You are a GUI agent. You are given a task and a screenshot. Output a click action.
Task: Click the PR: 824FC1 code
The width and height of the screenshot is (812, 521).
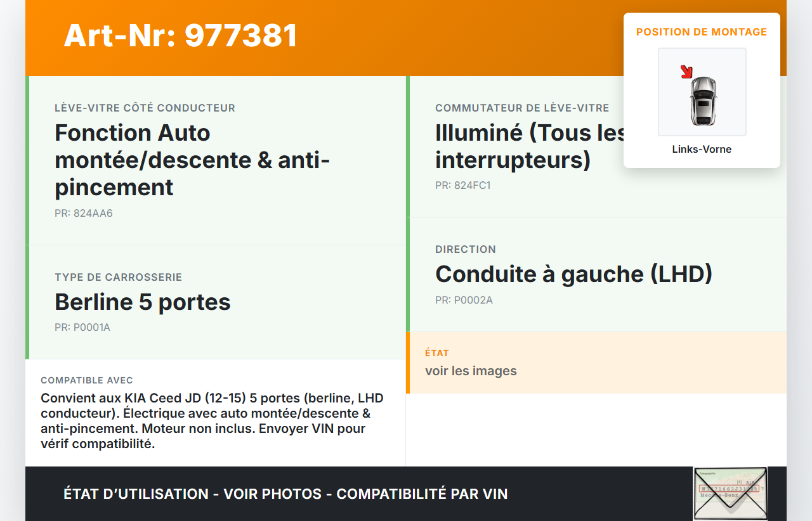[463, 186]
